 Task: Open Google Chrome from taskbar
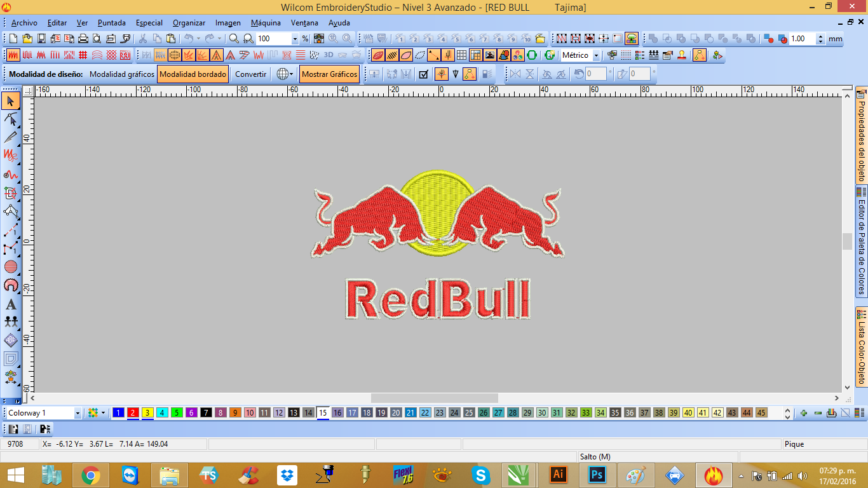point(90,475)
